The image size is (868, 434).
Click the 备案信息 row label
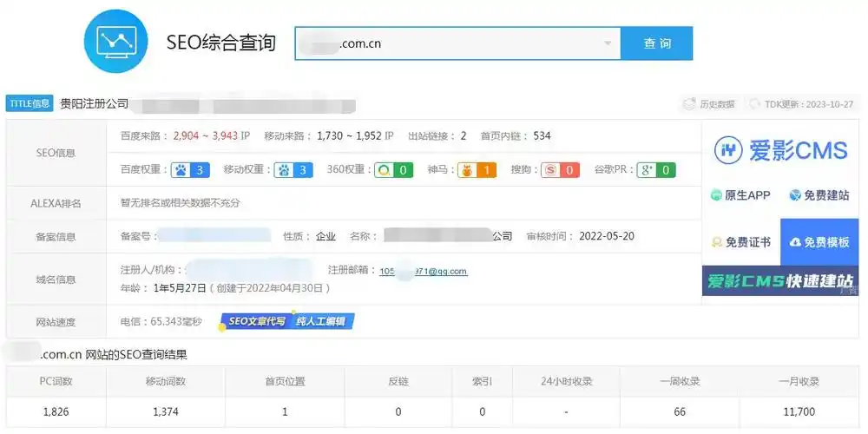click(56, 237)
